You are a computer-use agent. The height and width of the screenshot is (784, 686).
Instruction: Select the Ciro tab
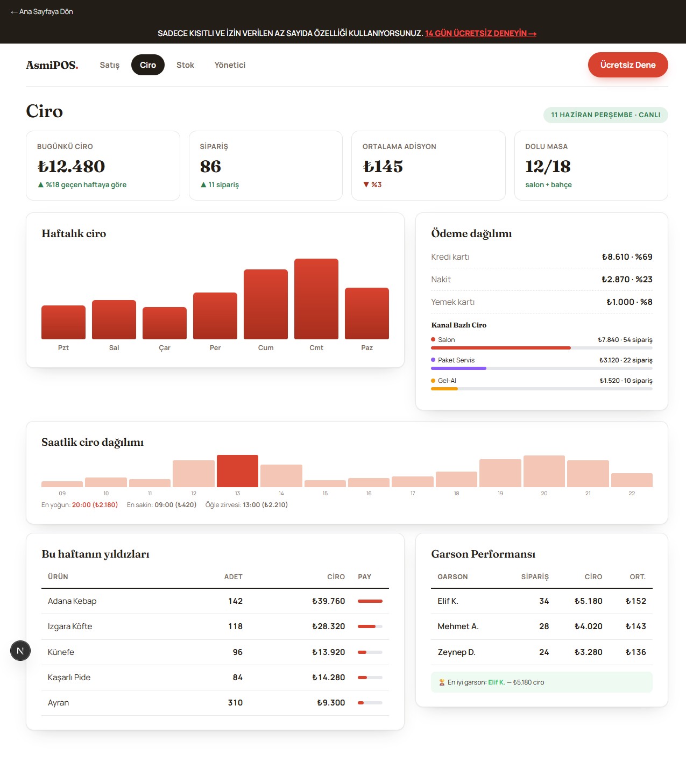pyautogui.click(x=148, y=65)
